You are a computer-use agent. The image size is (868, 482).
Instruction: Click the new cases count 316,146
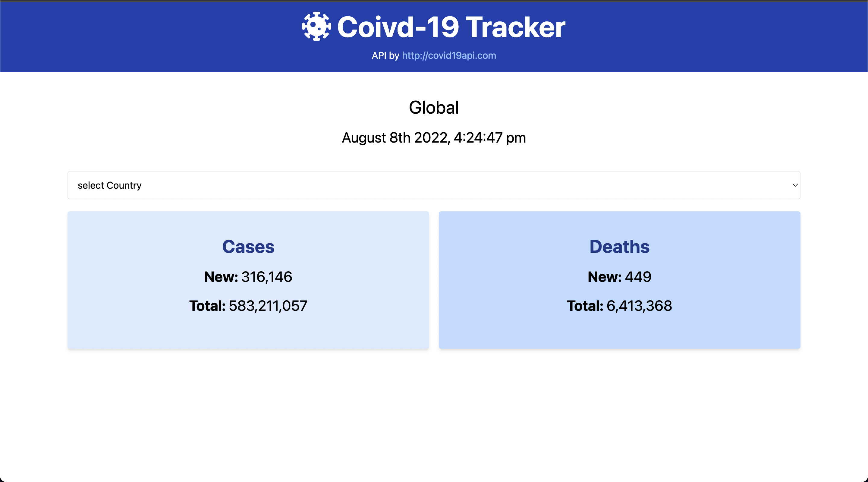(x=266, y=277)
